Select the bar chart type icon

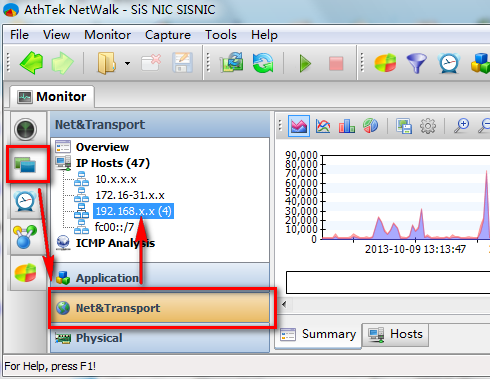pyautogui.click(x=347, y=126)
